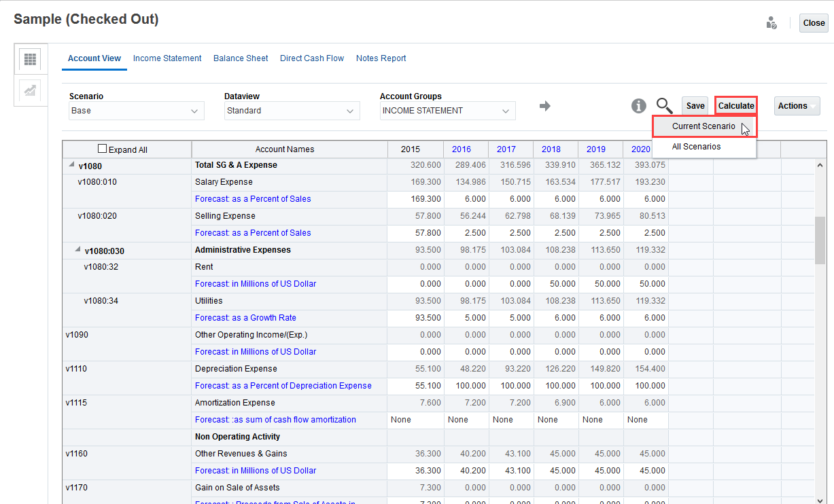
Task: Switch to the Balance Sheet tab
Action: point(241,58)
